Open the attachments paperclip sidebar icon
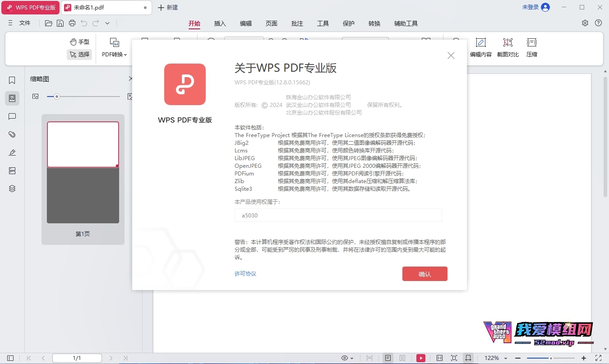This screenshot has height=364, width=609. (12, 134)
